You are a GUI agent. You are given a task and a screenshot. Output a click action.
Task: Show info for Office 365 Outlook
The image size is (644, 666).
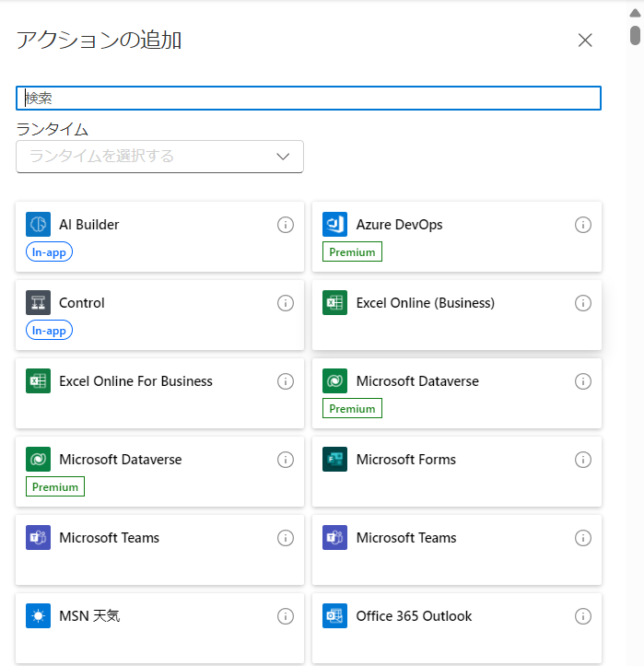pos(583,616)
